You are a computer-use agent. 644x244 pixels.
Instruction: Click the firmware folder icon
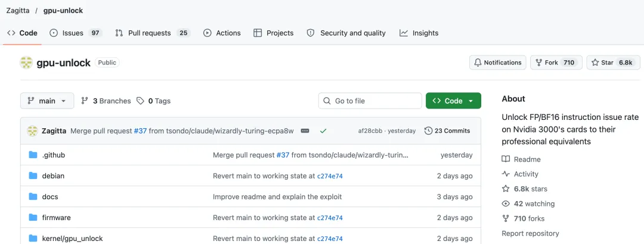coord(33,217)
